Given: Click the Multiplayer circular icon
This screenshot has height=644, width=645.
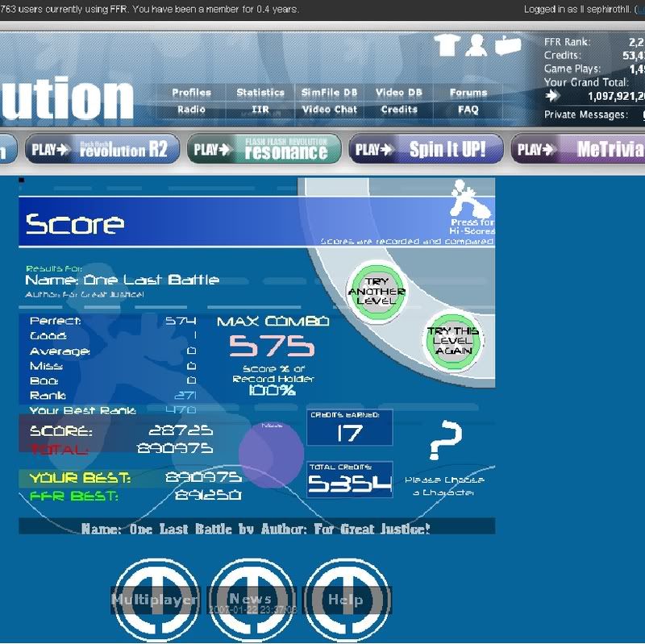Looking at the screenshot, I should [x=155, y=599].
